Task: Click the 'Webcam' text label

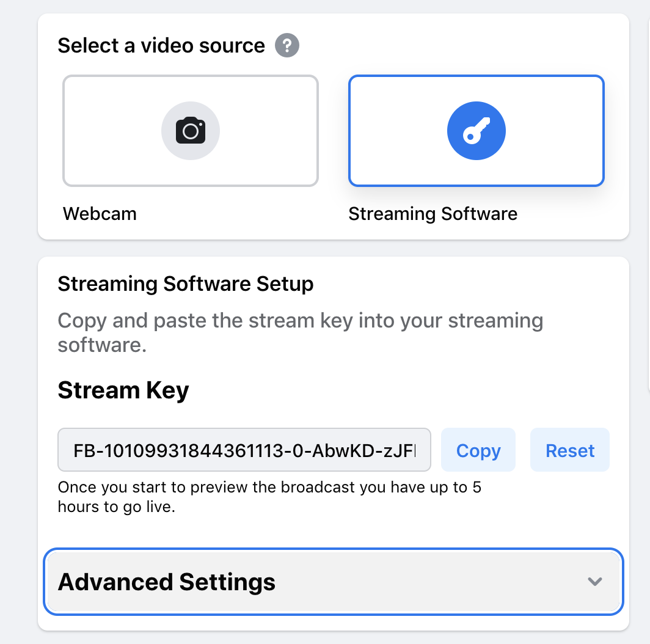Action: click(100, 213)
